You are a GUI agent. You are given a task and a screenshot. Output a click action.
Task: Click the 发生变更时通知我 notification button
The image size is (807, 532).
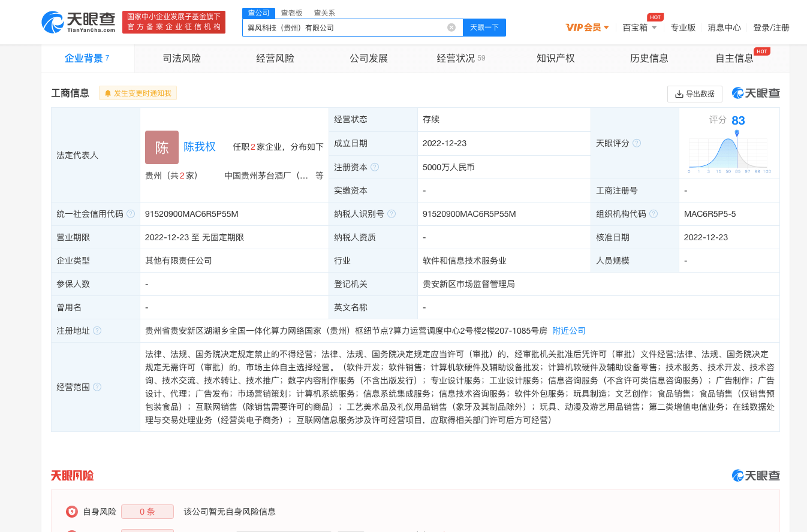click(138, 93)
